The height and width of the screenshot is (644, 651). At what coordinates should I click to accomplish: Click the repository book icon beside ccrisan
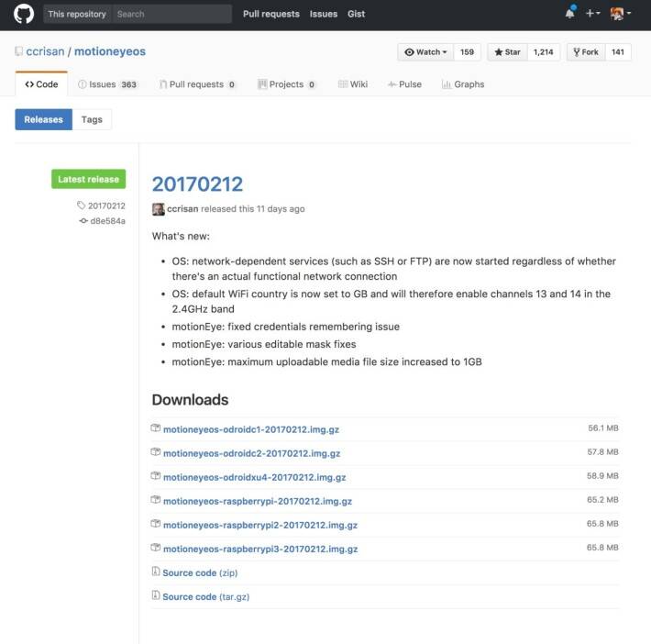(18, 51)
